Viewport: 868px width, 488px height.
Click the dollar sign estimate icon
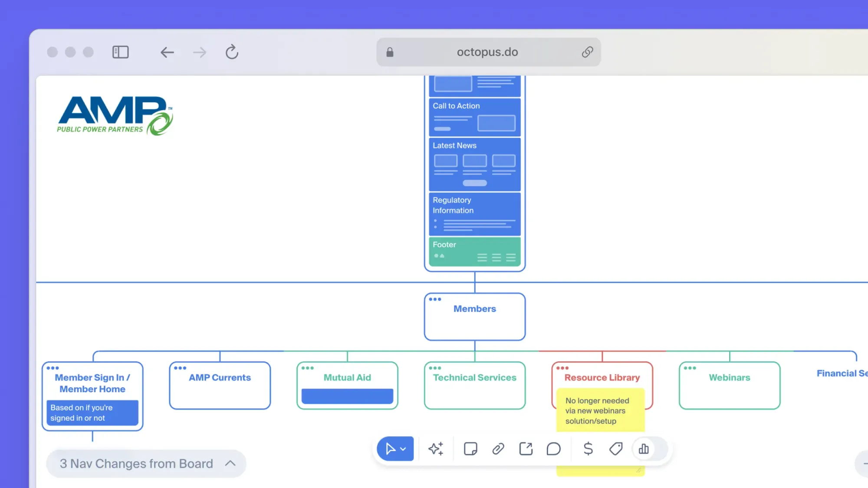coord(588,449)
